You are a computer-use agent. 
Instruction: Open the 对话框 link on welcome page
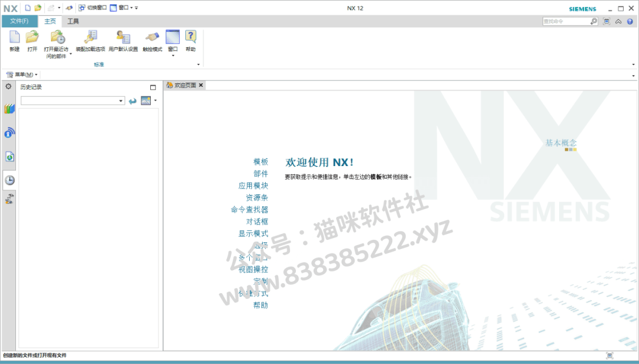(257, 222)
